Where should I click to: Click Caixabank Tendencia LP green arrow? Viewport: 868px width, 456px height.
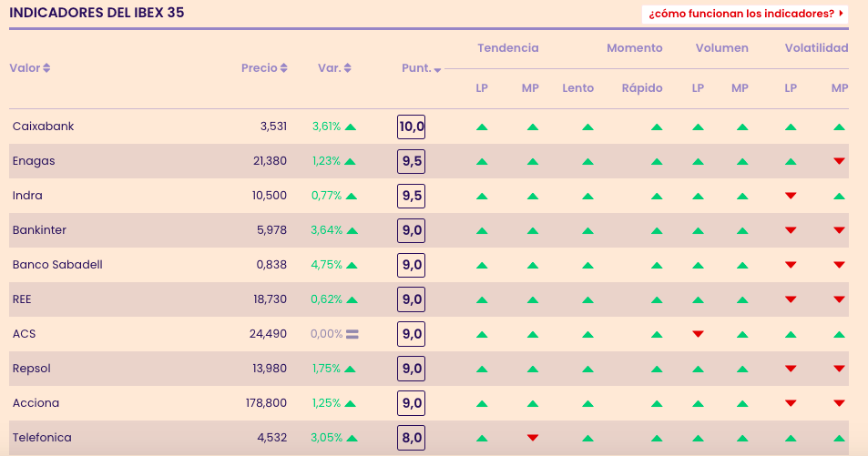point(482,127)
